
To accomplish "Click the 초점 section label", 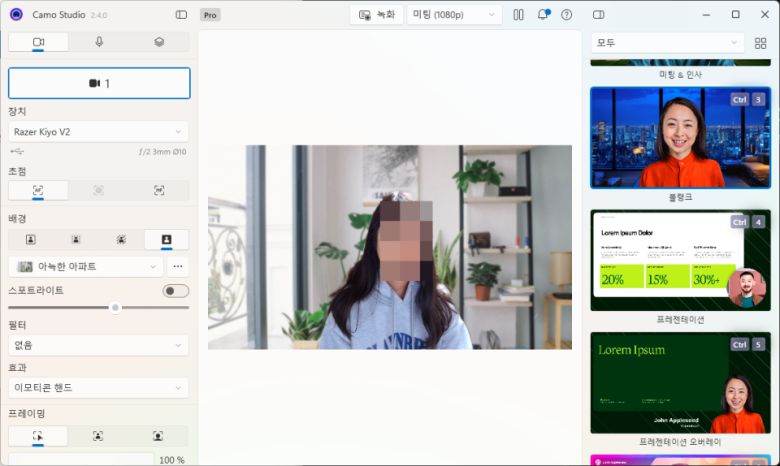I will pyautogui.click(x=17, y=172).
